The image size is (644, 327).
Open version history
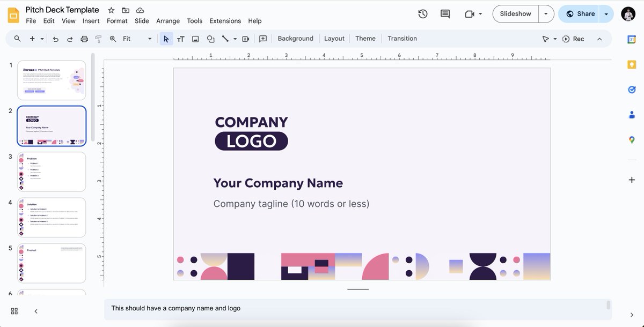click(422, 14)
